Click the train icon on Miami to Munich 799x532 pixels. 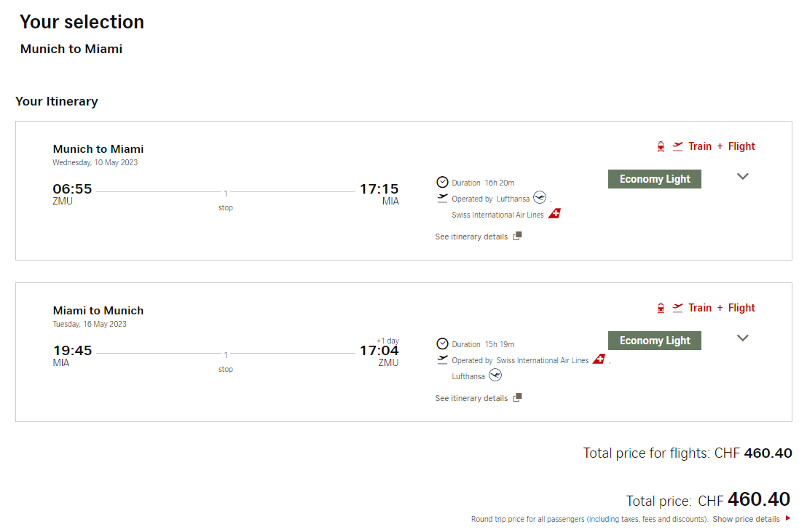point(661,308)
